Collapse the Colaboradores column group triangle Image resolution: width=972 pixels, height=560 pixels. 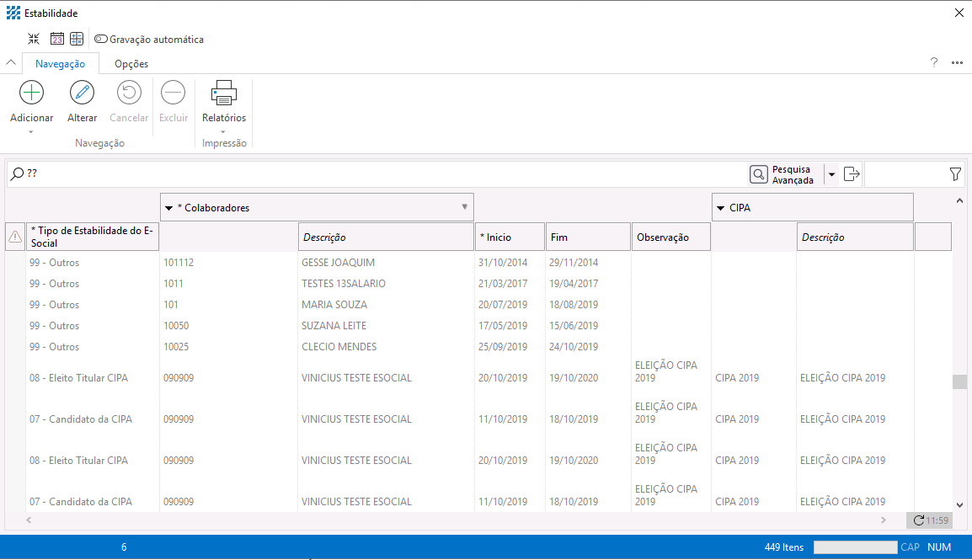(x=168, y=208)
